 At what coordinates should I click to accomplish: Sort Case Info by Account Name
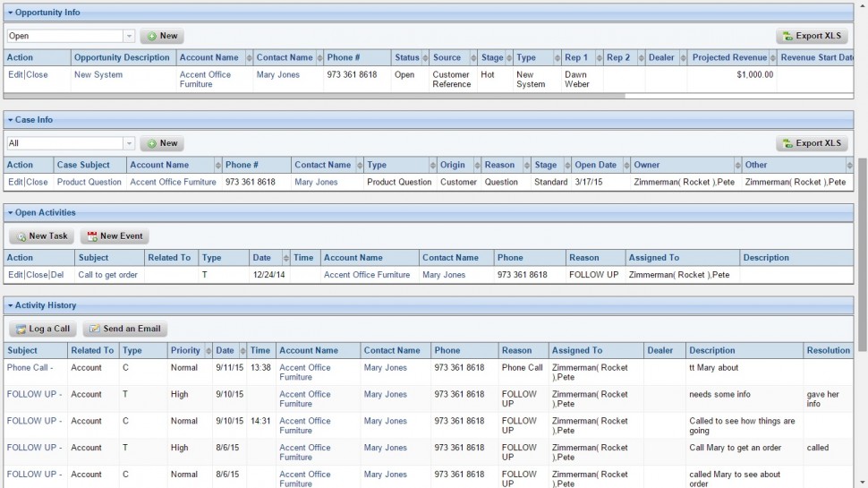(218, 165)
